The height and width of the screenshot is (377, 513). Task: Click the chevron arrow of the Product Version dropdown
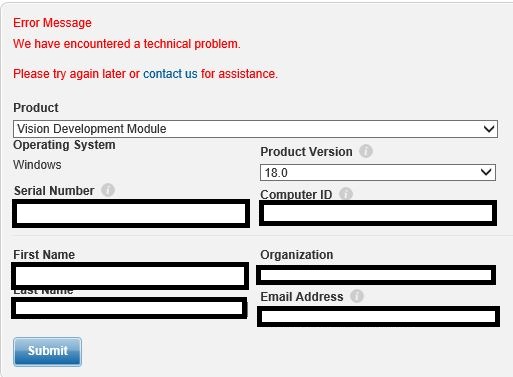(x=486, y=172)
